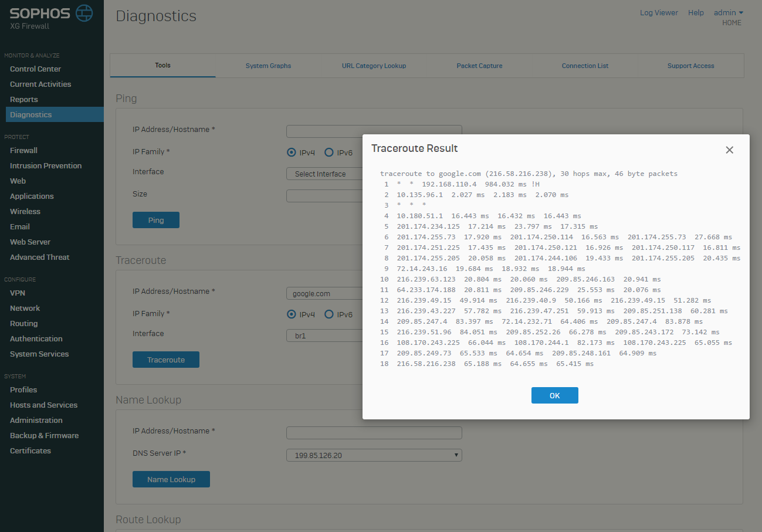Open Certificates in sidebar
Viewport: 762px width, 532px height.
click(31, 450)
